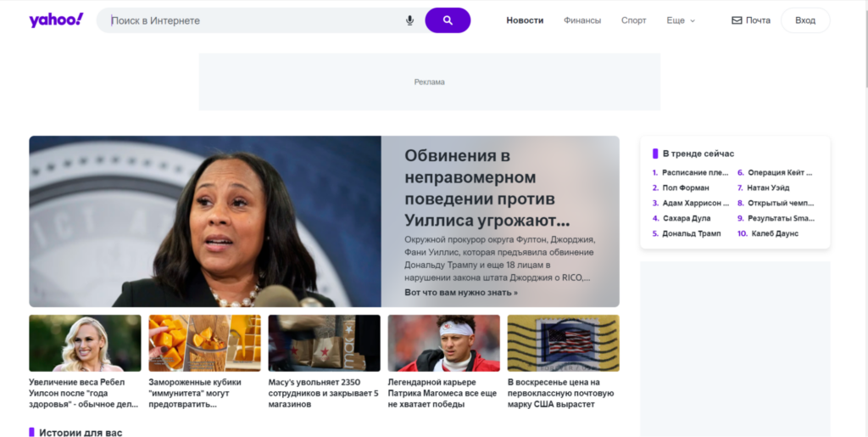Screen dimensions: 868x437
Task: Open the Patrick Mahomes story thumbnail
Action: click(443, 343)
